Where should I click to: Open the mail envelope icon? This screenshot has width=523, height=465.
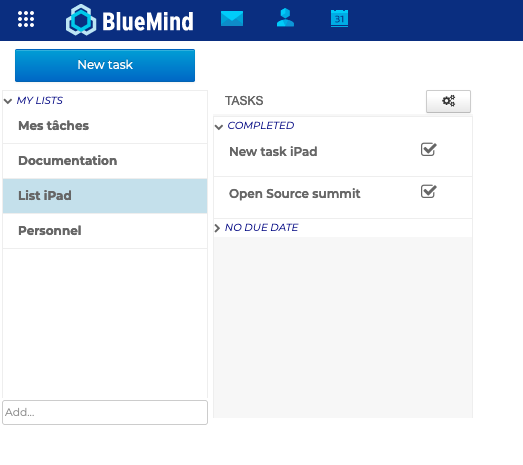232,18
